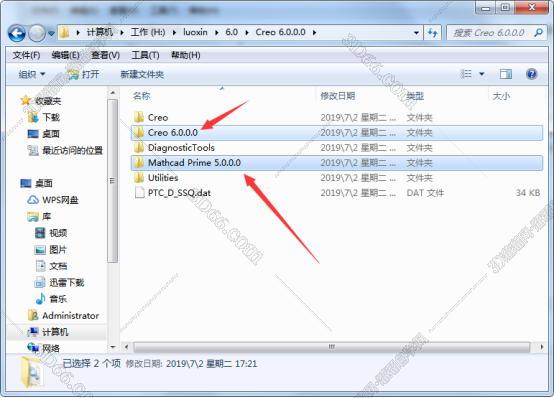Viewport: 554px width, 398px height.
Task: Select luoxin in the address breadcrumb
Action: coord(195,32)
